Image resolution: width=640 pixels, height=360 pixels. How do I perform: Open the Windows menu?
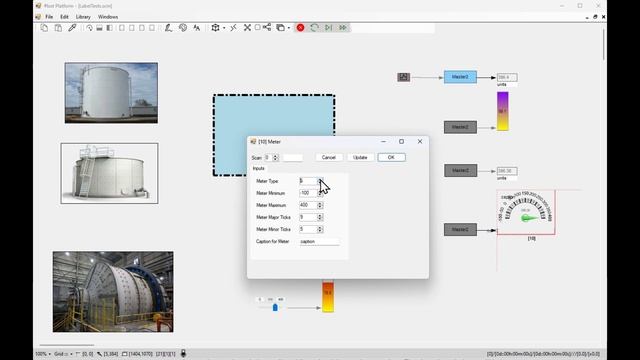coord(108,17)
